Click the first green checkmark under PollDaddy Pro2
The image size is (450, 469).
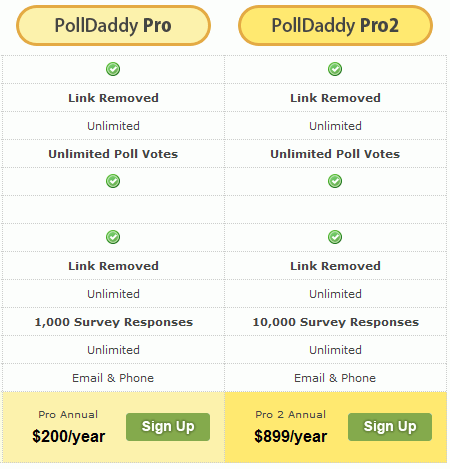pyautogui.click(x=335, y=69)
